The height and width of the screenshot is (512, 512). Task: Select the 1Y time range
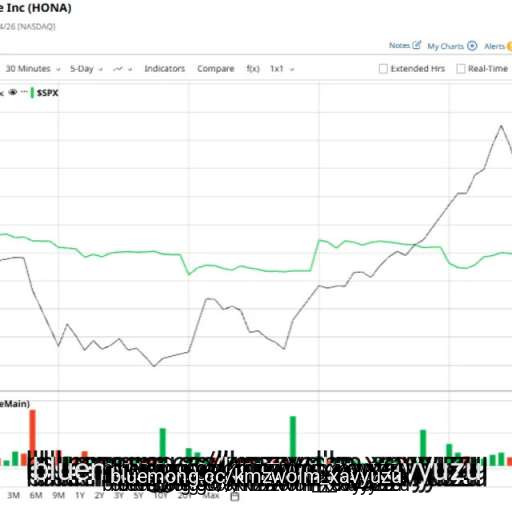pyautogui.click(x=80, y=495)
